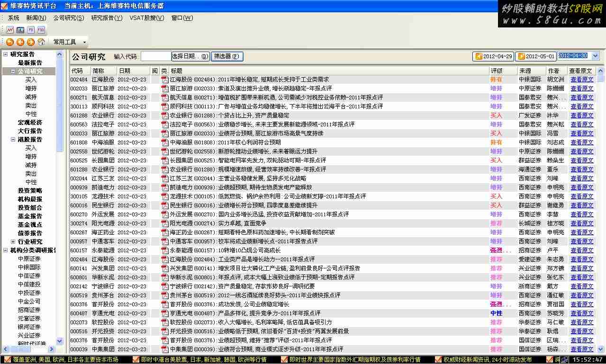The image size is (606, 364).
Task: Open PDF icon for 法拉电子 report
Action: click(165, 124)
